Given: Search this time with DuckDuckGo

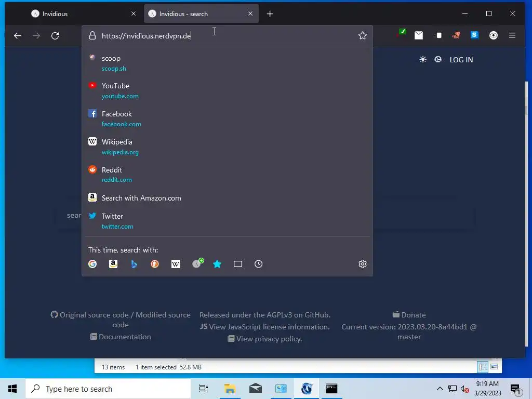Looking at the screenshot, I should pos(155,264).
